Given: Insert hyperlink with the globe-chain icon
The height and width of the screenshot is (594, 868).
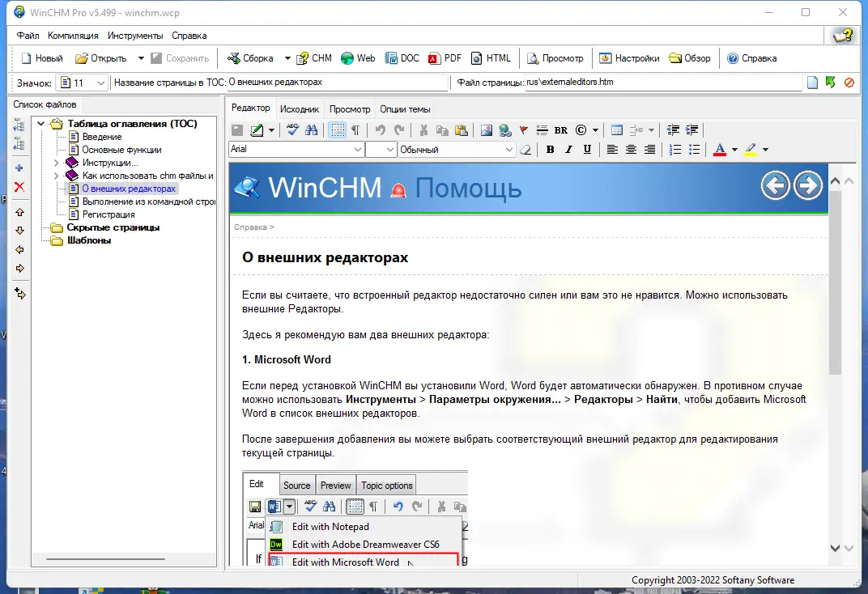Looking at the screenshot, I should [x=505, y=130].
